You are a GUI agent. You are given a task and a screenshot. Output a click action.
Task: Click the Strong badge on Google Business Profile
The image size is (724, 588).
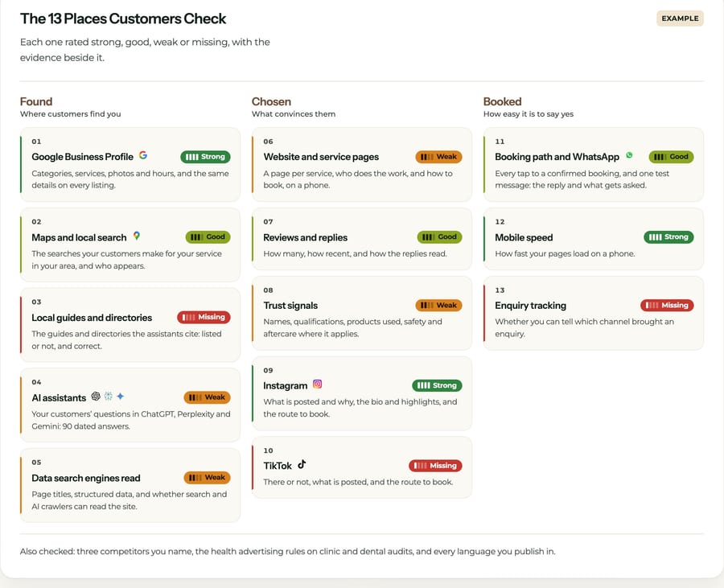pos(205,157)
